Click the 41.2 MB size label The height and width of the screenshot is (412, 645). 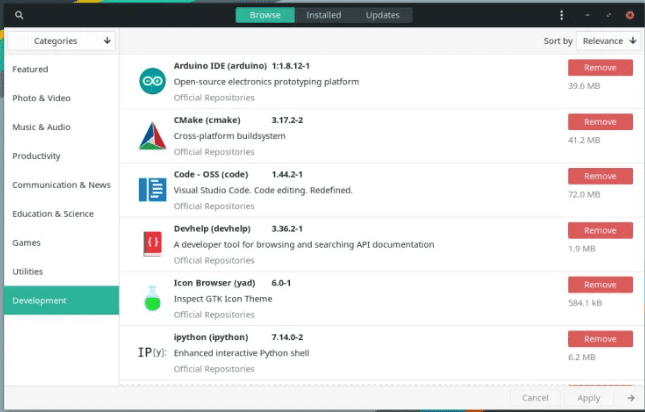[584, 140]
